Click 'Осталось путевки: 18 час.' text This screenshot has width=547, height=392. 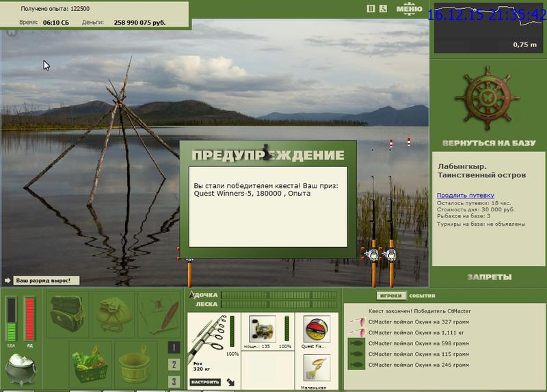474,203
